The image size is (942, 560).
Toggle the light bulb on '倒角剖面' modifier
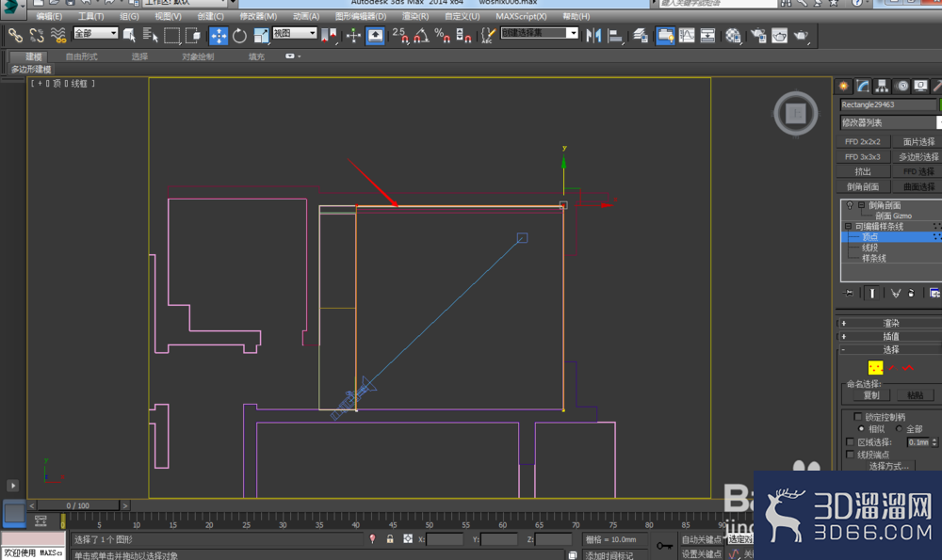click(x=850, y=204)
